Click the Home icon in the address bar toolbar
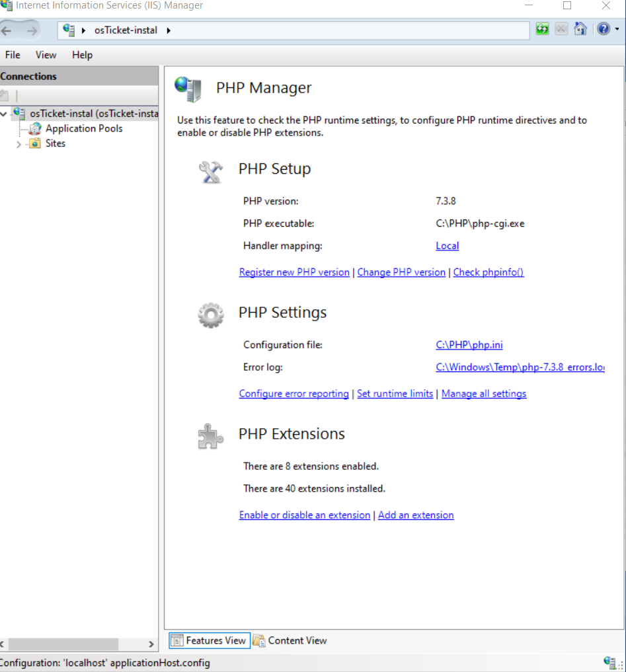The height and width of the screenshot is (672, 626). point(580,29)
